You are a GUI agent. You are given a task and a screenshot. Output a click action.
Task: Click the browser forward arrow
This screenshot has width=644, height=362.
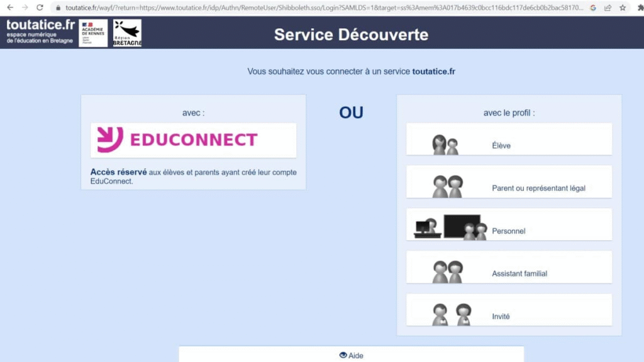coord(25,8)
